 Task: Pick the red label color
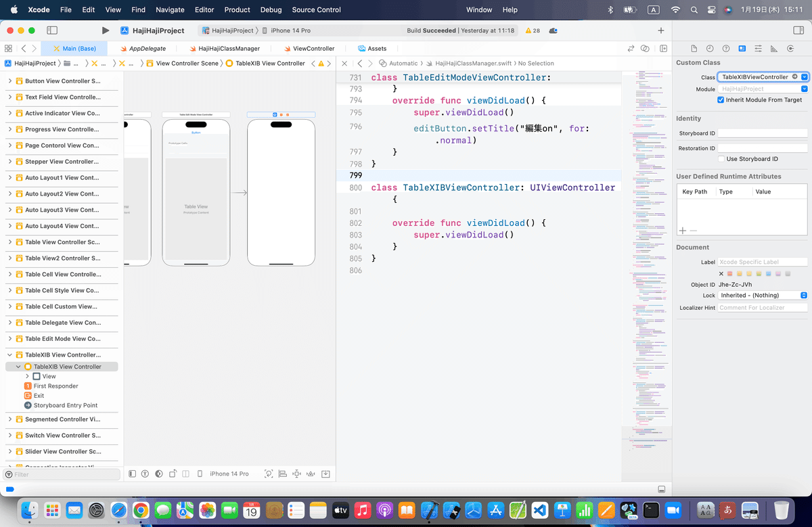point(730,273)
